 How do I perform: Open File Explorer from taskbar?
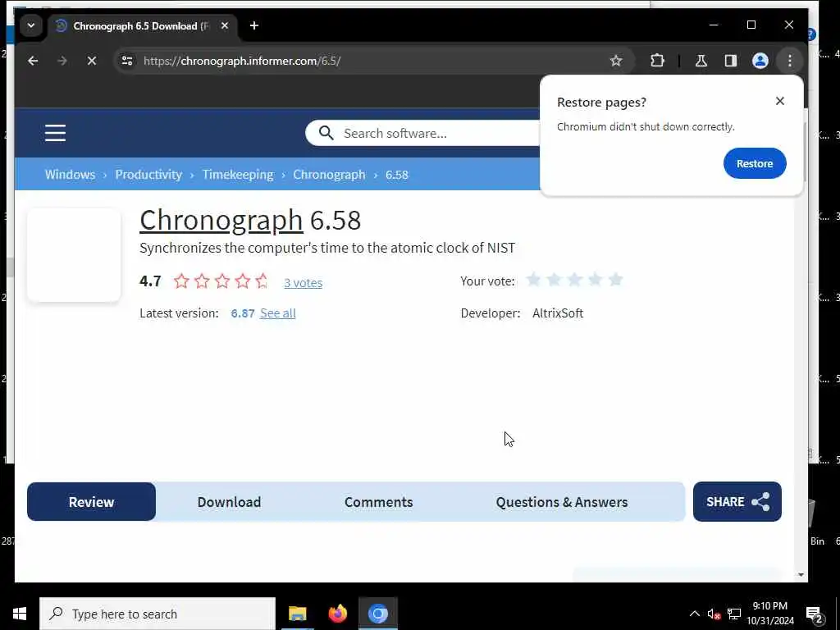[x=297, y=614]
